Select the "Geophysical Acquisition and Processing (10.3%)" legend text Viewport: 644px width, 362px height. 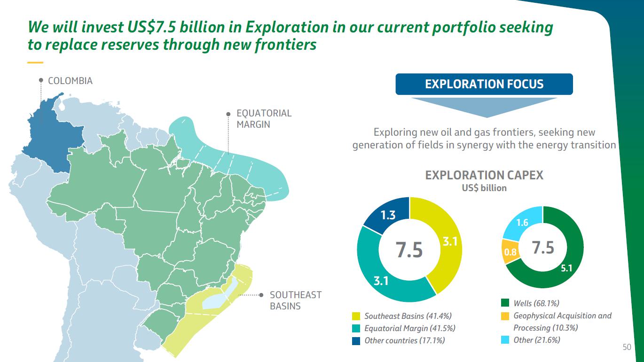point(563,322)
